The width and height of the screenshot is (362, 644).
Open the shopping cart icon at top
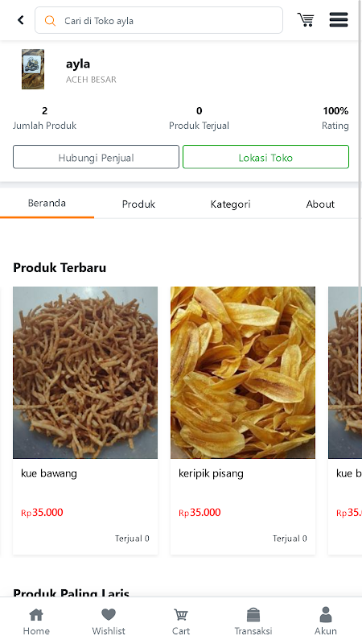pyautogui.click(x=306, y=19)
